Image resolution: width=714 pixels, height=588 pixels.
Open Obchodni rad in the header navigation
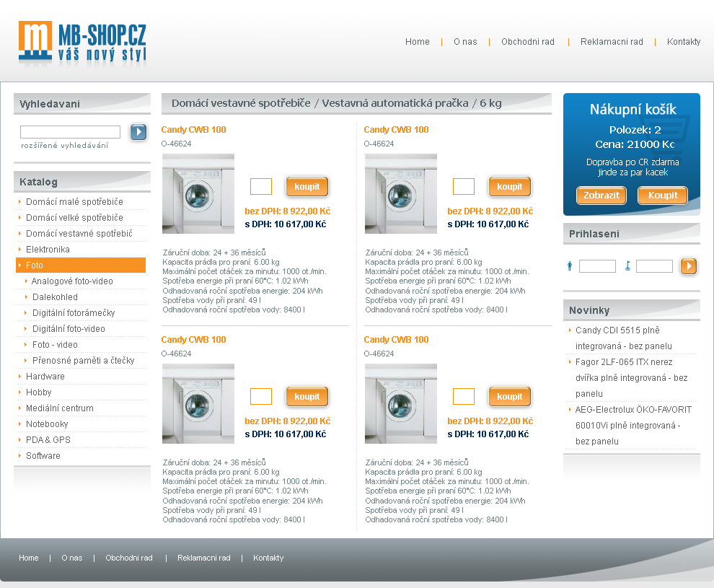pyautogui.click(x=528, y=42)
